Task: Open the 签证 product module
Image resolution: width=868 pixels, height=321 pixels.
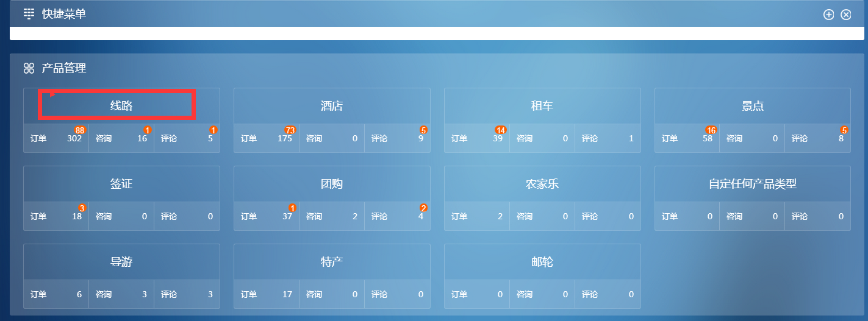Action: [x=121, y=184]
